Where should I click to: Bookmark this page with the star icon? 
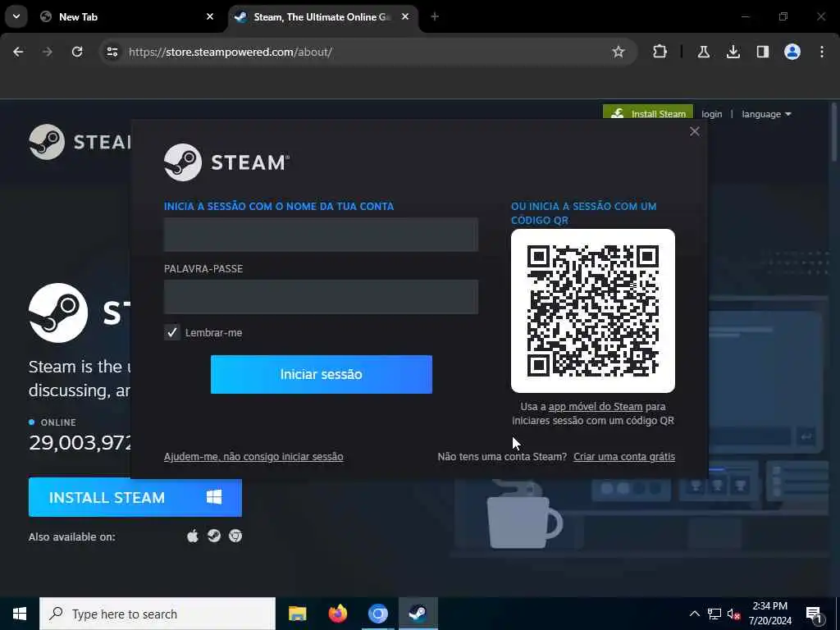619,52
